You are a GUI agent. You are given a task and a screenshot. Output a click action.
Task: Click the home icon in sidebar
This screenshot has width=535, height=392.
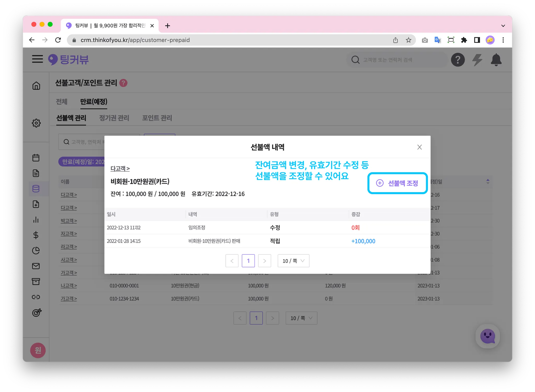[x=36, y=86]
